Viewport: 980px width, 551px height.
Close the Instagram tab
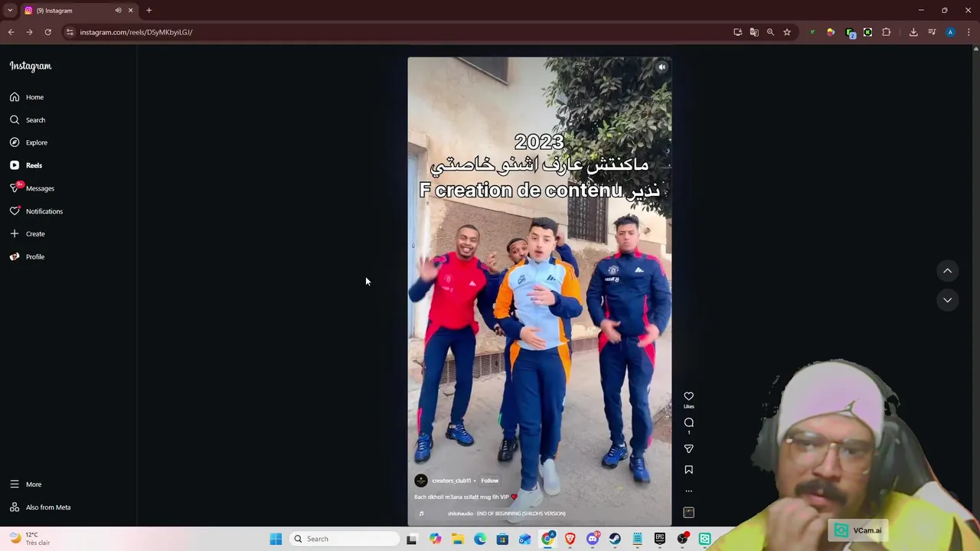pyautogui.click(x=130, y=11)
